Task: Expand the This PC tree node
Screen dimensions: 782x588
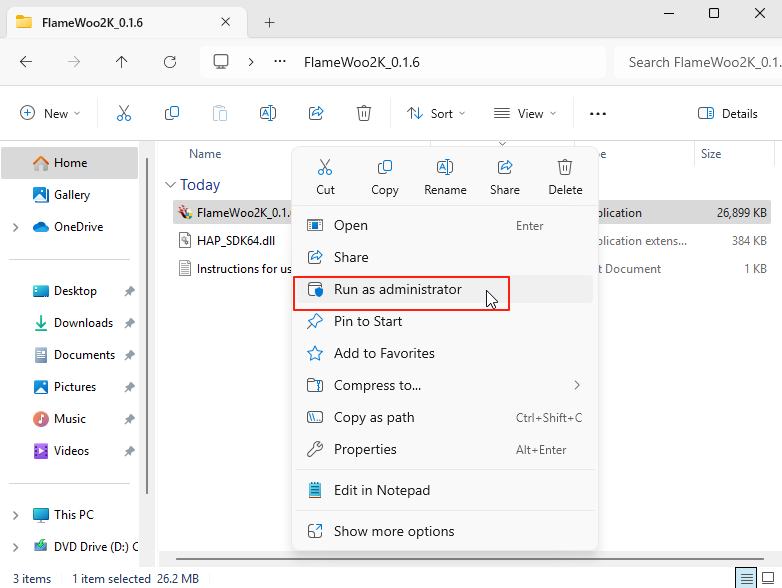Action: click(x=15, y=515)
